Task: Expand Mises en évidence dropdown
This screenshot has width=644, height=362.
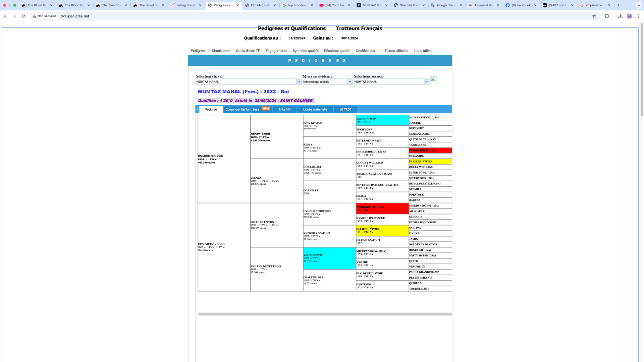Action: coord(350,82)
